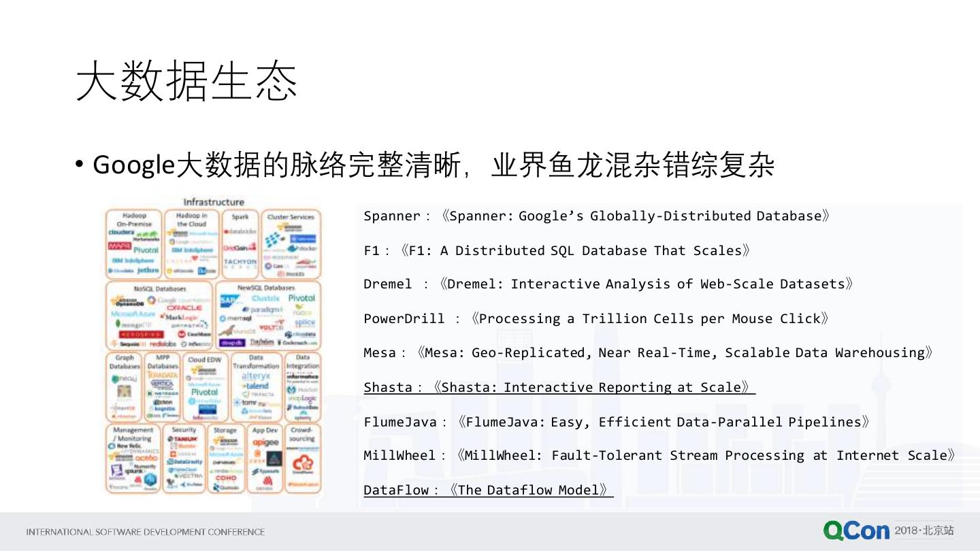Click the Hadoop On-Premise box heading
Viewport: 980px width, 551px height.
tap(134, 219)
